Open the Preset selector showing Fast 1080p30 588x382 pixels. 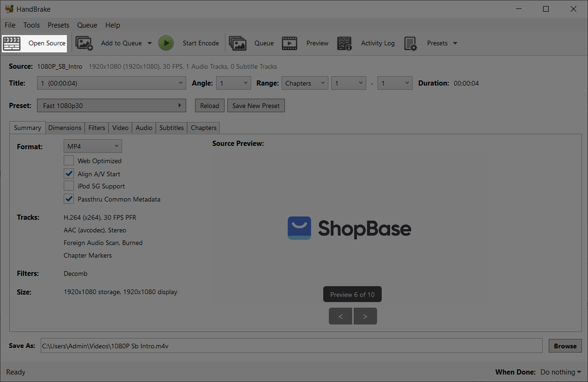(x=111, y=106)
